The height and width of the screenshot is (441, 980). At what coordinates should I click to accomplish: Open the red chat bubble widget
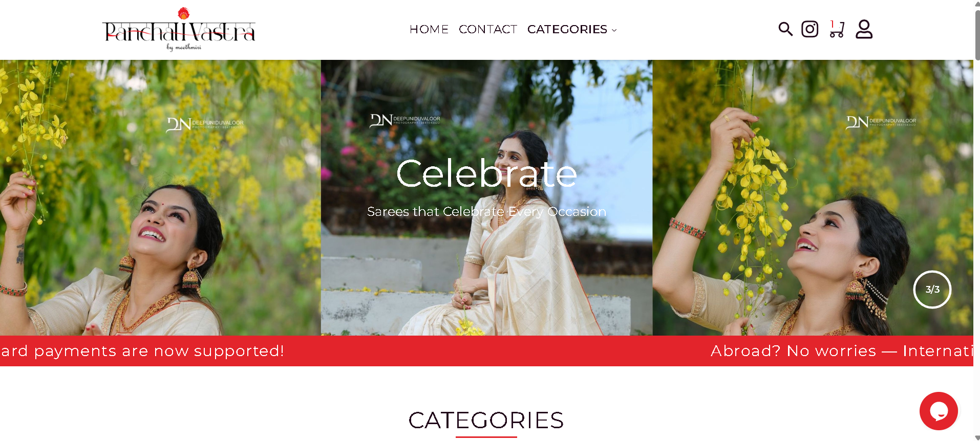click(939, 411)
